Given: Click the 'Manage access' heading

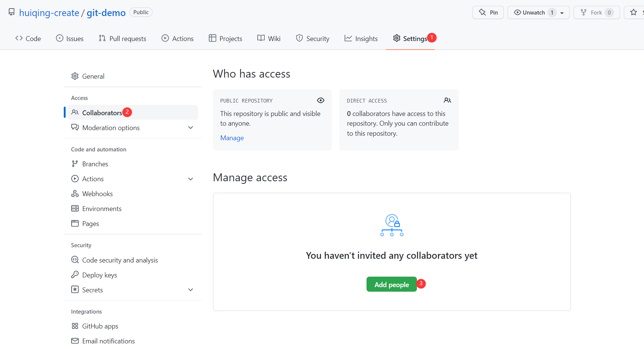Looking at the screenshot, I should pos(250,177).
